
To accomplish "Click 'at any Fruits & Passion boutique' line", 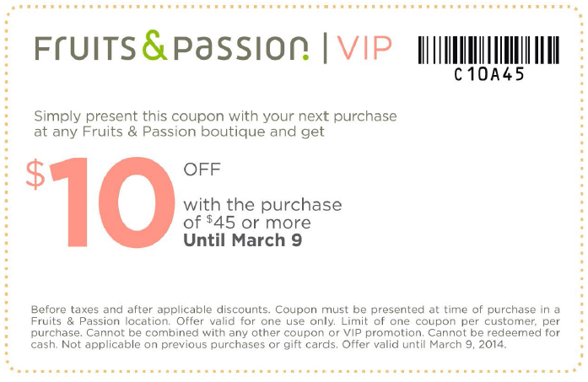I will pyautogui.click(x=179, y=132).
